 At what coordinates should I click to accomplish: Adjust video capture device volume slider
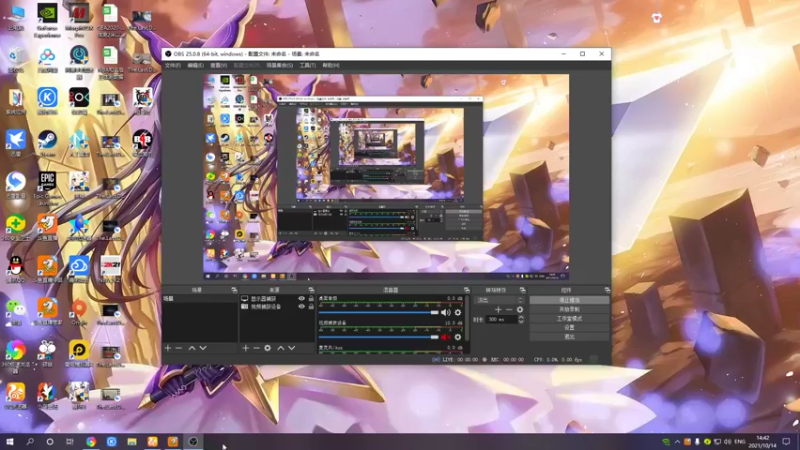pos(379,337)
